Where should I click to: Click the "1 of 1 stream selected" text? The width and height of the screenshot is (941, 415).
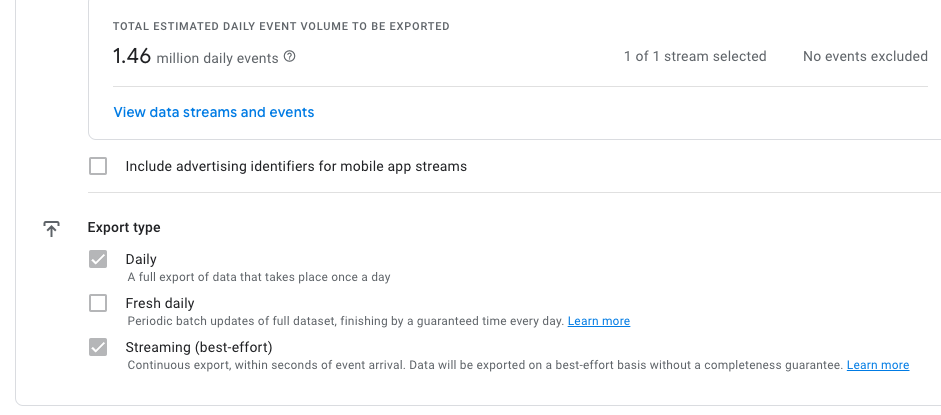pyautogui.click(x=695, y=57)
